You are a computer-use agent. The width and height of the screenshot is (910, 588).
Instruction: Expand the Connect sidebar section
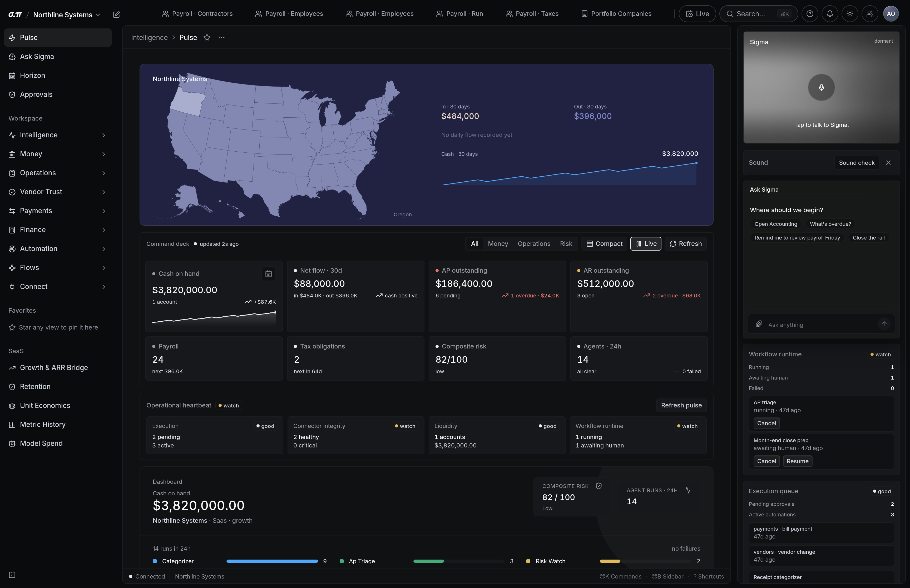[x=58, y=287]
